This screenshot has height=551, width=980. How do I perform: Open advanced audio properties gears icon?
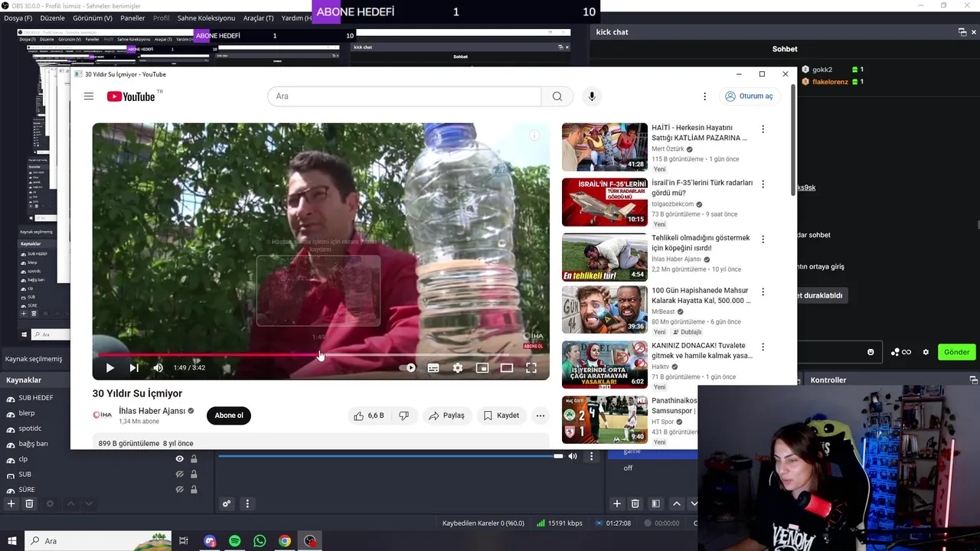pyautogui.click(x=227, y=504)
